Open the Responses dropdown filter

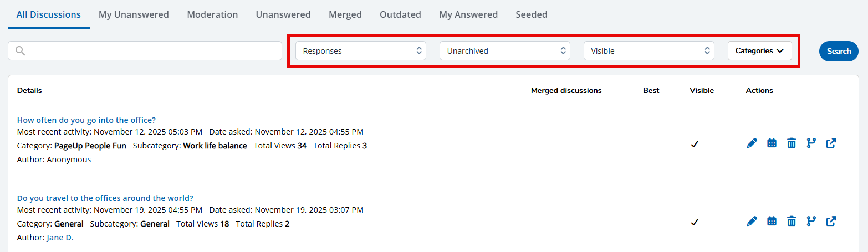tap(361, 51)
